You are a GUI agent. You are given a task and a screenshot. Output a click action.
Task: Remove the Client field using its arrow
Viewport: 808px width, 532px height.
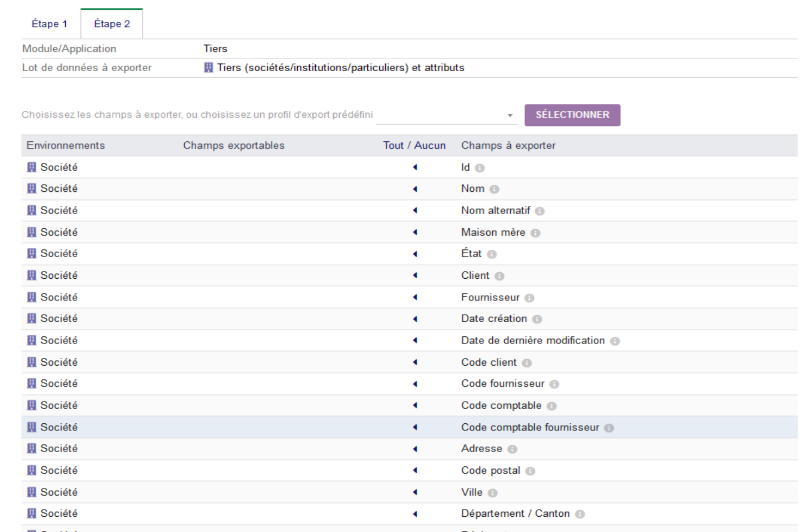click(x=415, y=276)
